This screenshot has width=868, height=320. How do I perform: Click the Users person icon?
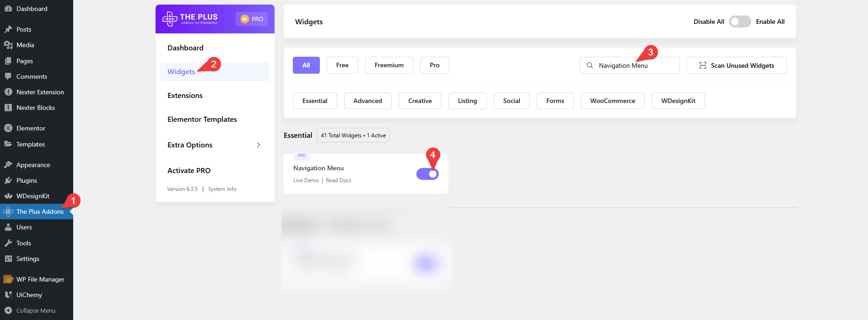tap(8, 227)
